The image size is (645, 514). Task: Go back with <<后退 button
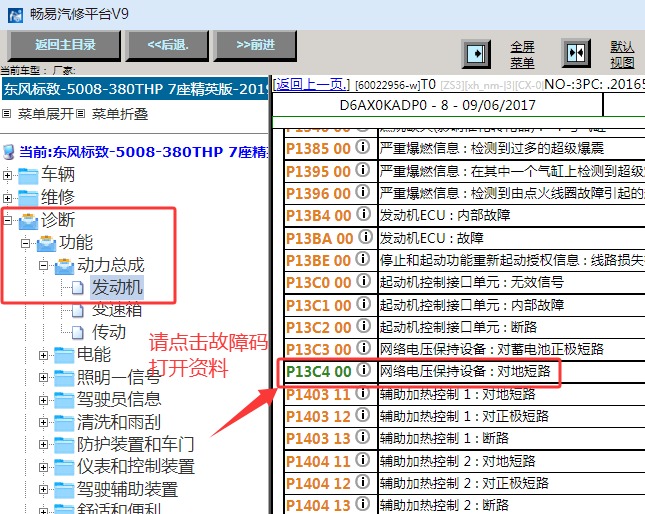168,45
